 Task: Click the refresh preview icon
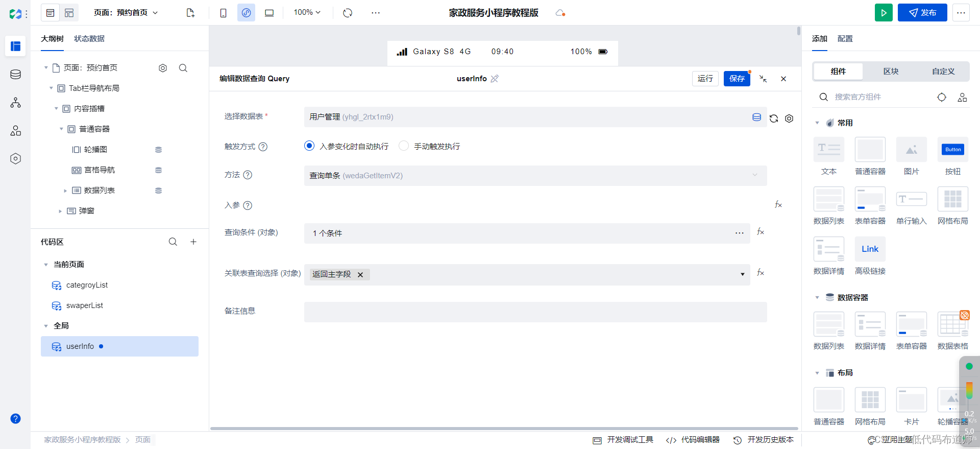pos(348,13)
